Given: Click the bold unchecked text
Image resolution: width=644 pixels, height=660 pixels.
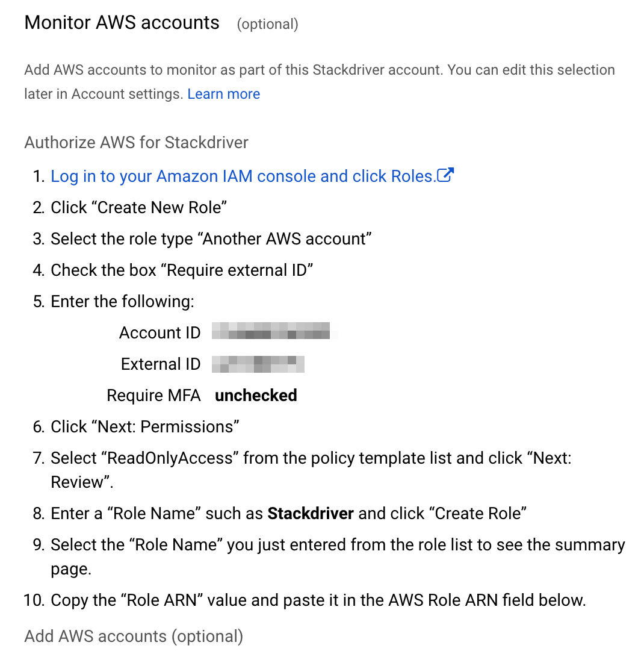Looking at the screenshot, I should 256,395.
